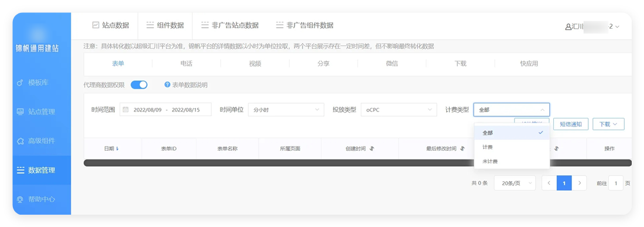Select the 微信 data tab
The height and width of the screenshot is (227, 644).
[x=392, y=64]
